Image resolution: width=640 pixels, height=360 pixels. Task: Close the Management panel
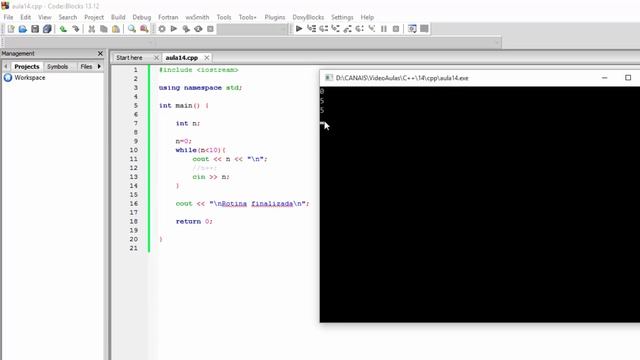100,53
